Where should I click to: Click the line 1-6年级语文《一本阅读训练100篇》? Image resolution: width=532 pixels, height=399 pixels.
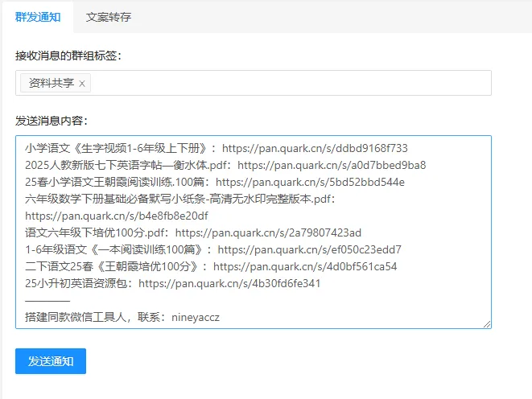213,250
